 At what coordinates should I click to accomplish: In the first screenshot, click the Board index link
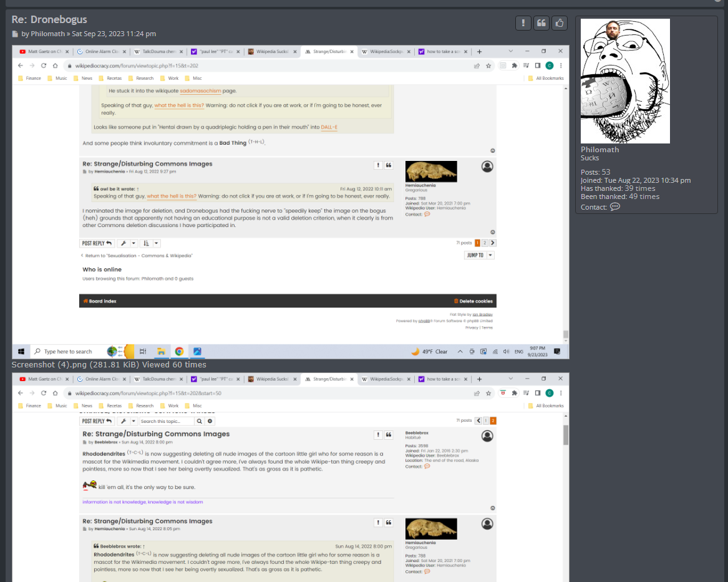pos(100,301)
